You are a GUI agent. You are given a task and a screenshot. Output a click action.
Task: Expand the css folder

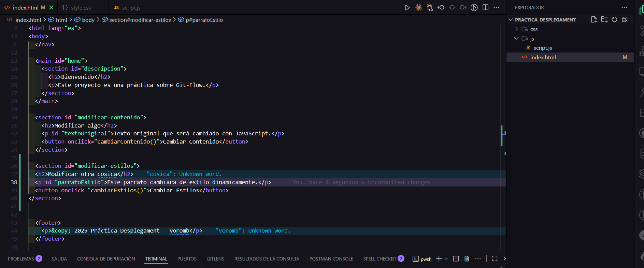[534, 29]
